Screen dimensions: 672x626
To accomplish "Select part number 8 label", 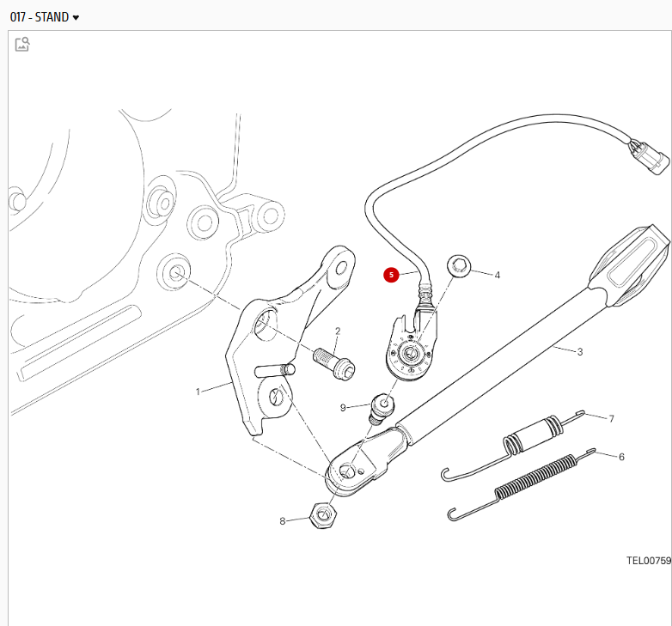I will coord(283,521).
